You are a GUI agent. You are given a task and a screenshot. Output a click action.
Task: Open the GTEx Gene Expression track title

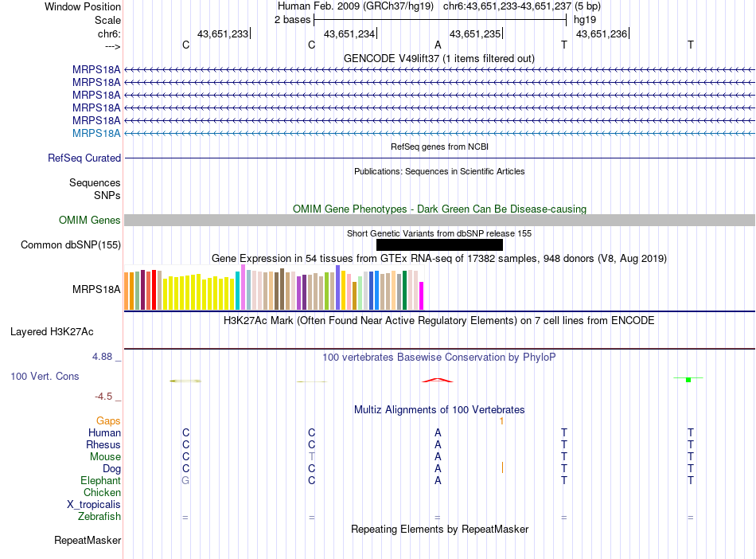coord(439,259)
